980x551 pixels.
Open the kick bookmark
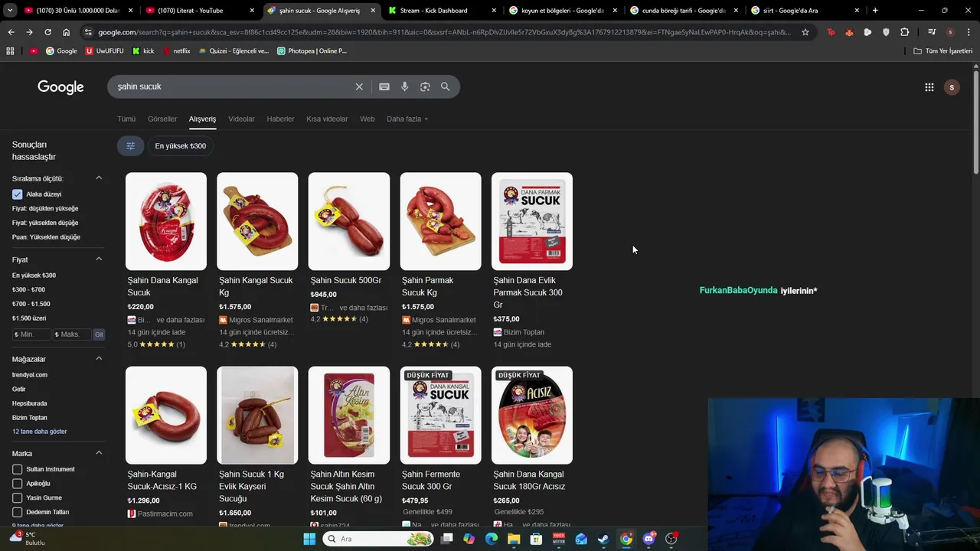(x=143, y=51)
